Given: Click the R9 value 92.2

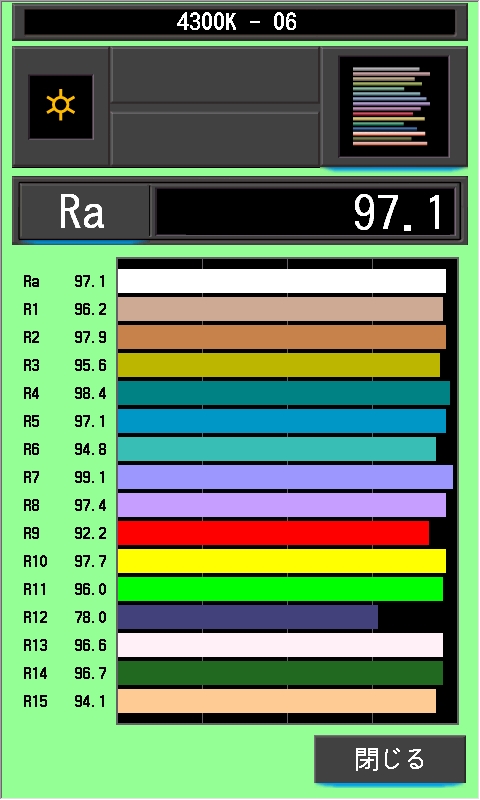Looking at the screenshot, I should click(90, 533).
